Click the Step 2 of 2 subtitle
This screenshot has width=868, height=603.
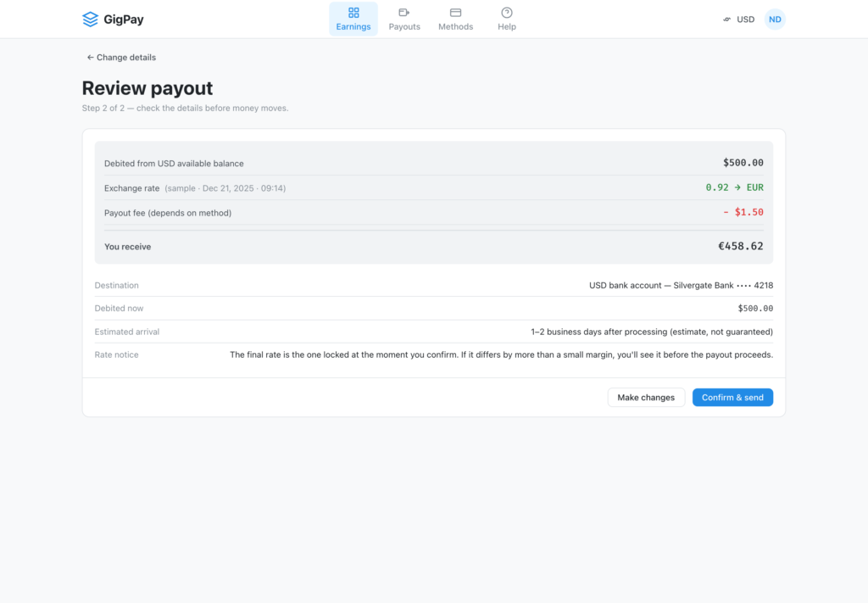pos(185,108)
